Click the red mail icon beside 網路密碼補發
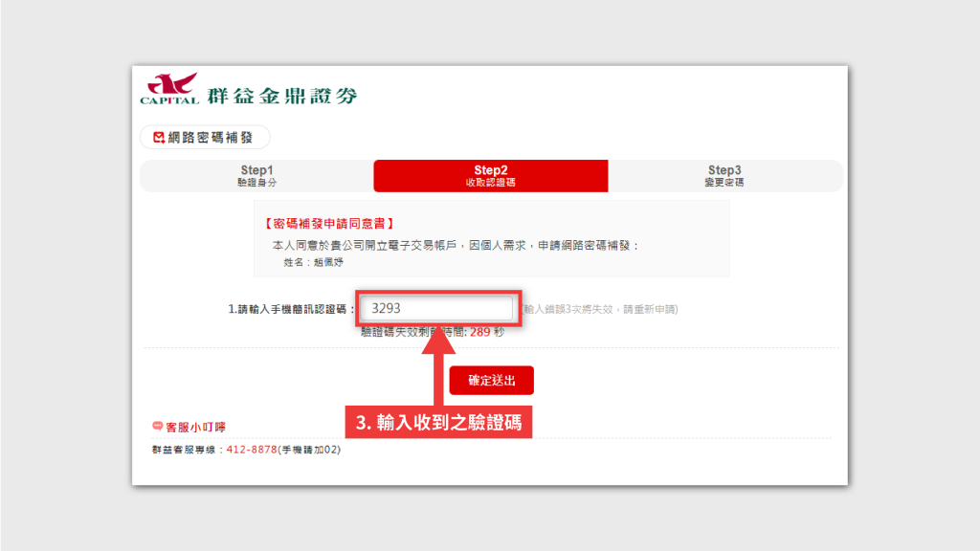 coord(159,138)
